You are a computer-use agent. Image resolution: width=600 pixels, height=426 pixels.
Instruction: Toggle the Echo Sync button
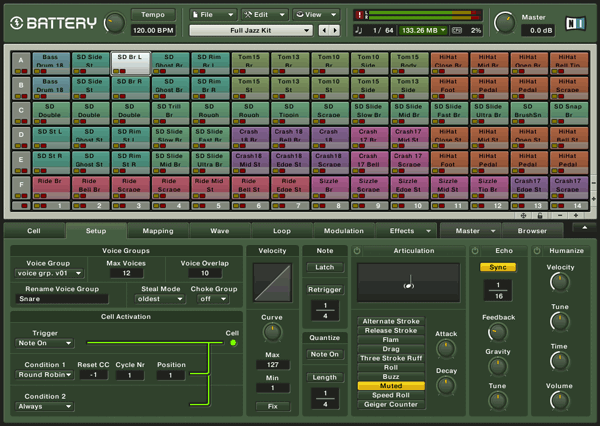pyautogui.click(x=498, y=267)
